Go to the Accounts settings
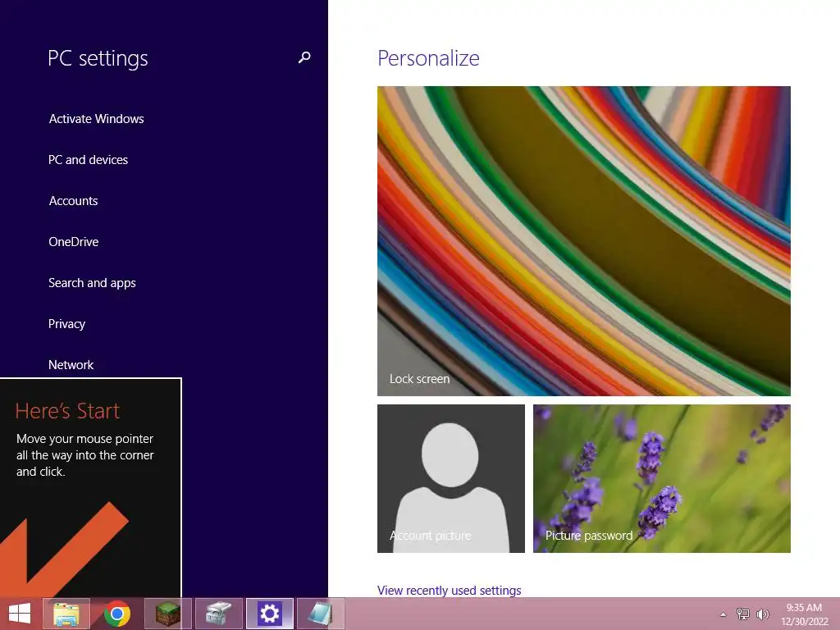The width and height of the screenshot is (840, 630). [x=73, y=201]
